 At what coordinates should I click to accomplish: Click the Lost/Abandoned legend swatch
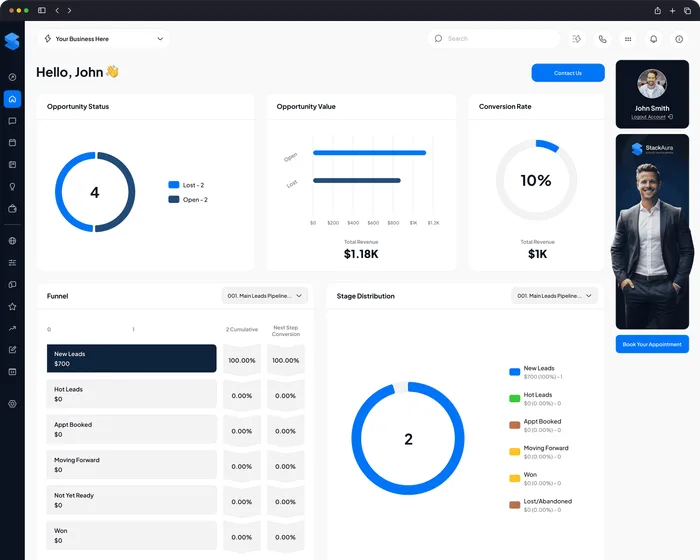[x=514, y=505]
